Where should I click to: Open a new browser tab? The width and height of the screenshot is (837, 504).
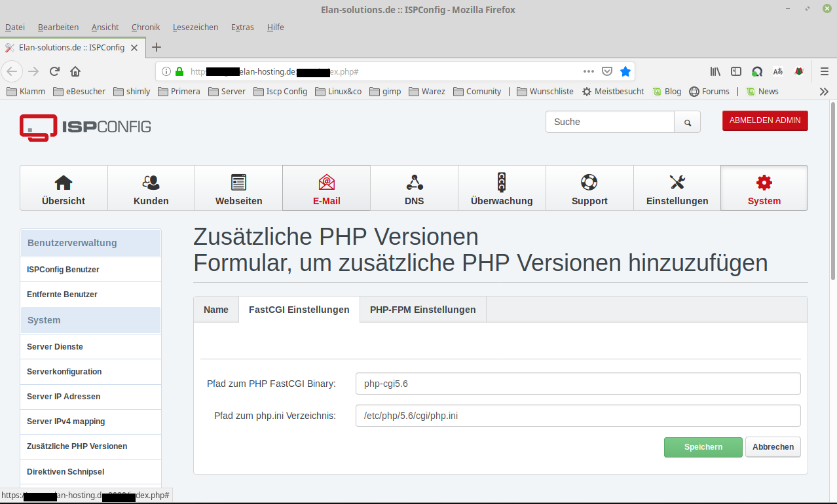[157, 47]
